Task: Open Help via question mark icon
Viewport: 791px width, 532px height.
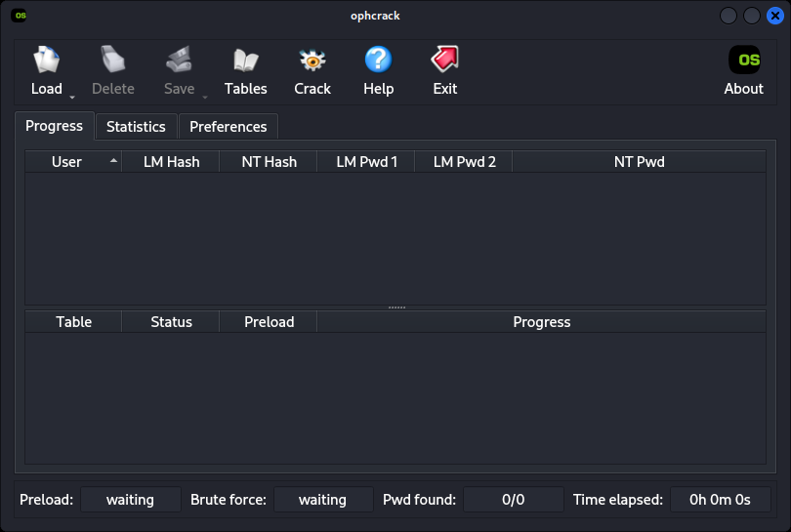Action: point(378,60)
